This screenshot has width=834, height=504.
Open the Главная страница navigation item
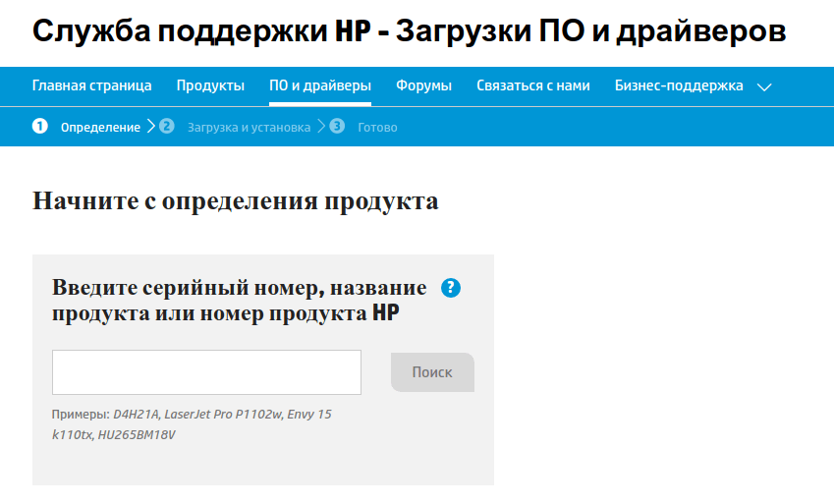point(91,85)
